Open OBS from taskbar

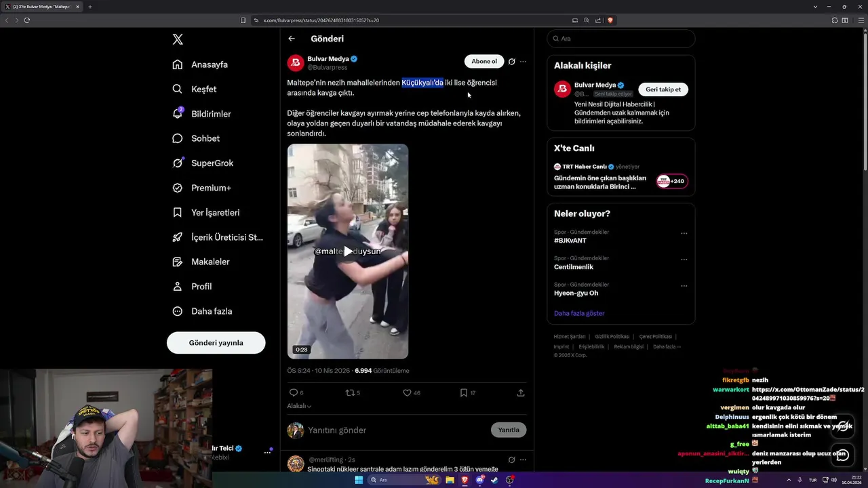[x=510, y=480]
